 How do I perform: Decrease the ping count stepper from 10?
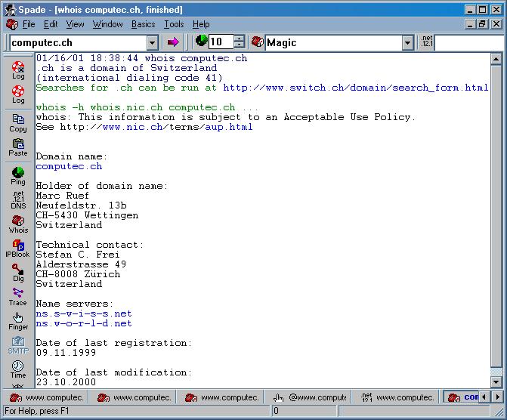239,45
